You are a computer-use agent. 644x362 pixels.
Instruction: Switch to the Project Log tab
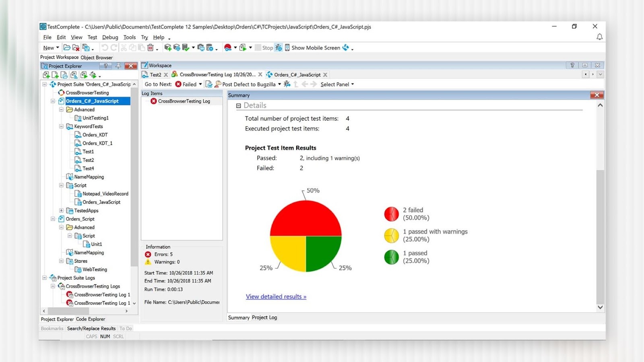click(x=264, y=317)
